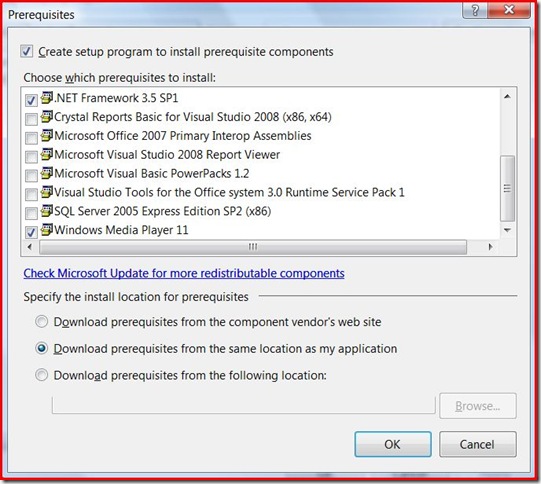Click the list's scroll left arrow
This screenshot has height=484, width=541.
click(30, 247)
